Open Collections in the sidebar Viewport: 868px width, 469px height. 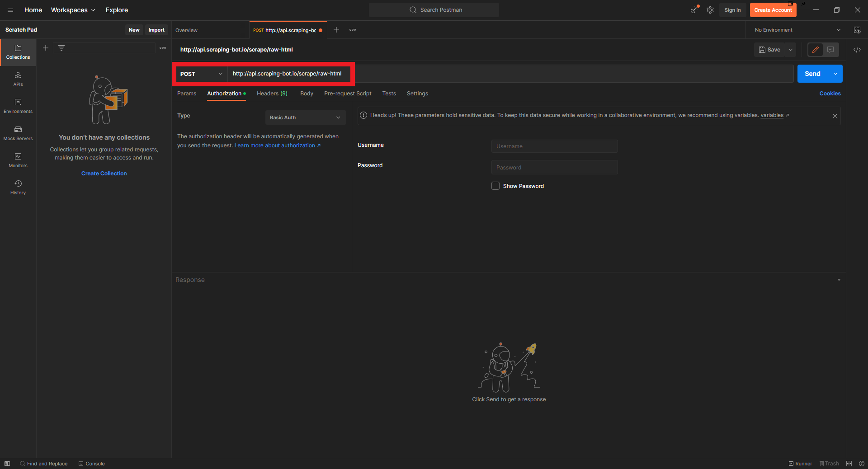(x=18, y=52)
